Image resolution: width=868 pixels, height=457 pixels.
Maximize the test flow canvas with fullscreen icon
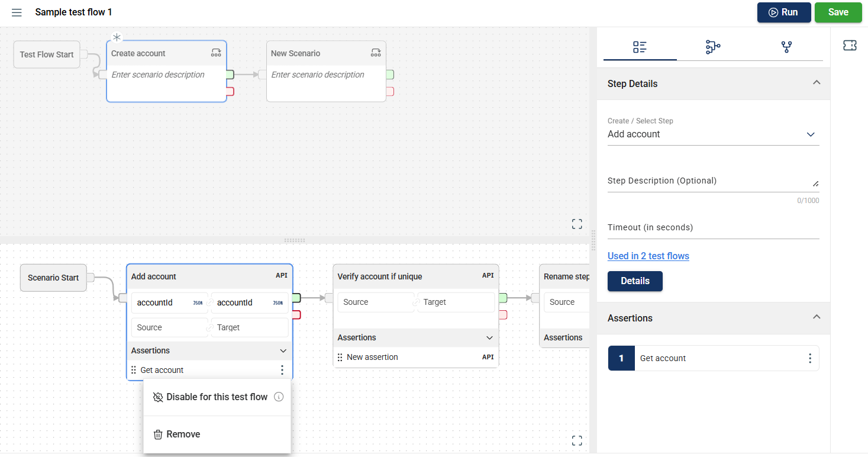coord(577,224)
